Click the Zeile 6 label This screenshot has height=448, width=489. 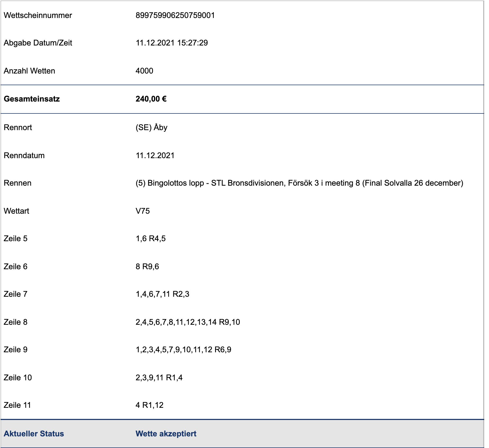16,267
